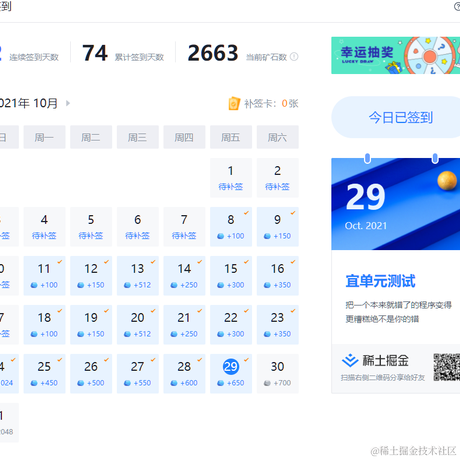Click the 2021年 10月 month label
The height and width of the screenshot is (460, 460).
[x=29, y=103]
